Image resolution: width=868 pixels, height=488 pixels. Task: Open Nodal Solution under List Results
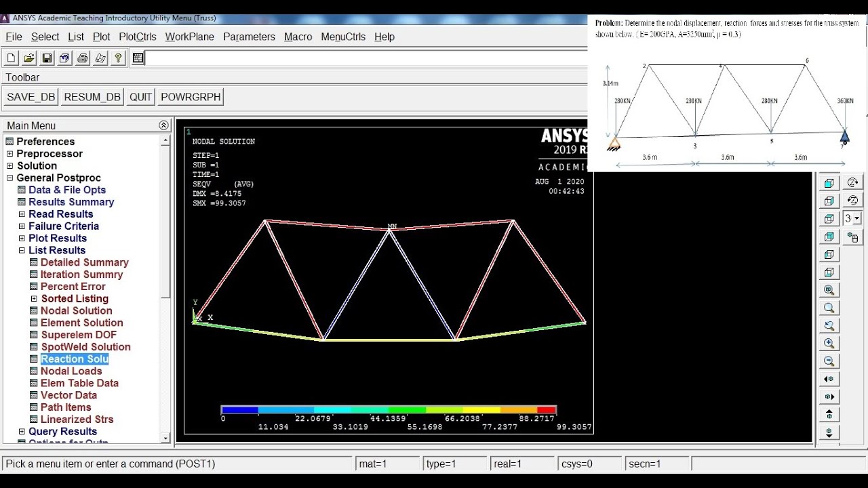[76, 310]
